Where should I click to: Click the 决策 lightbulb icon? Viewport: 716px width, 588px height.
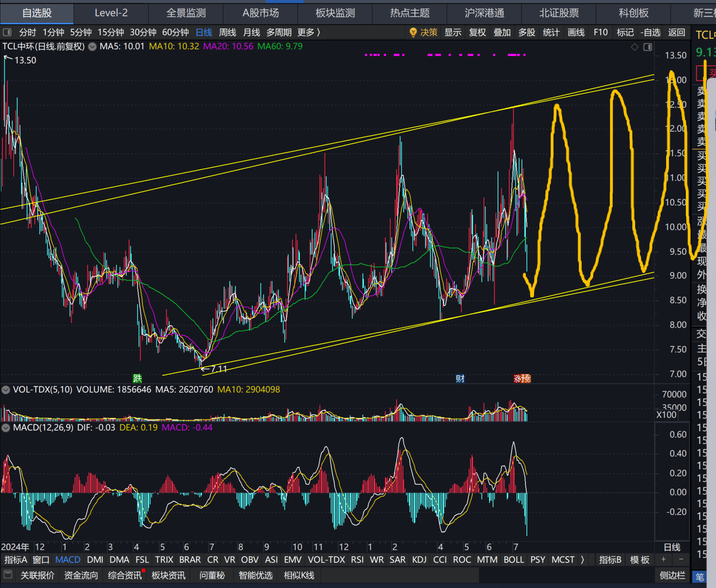[413, 33]
